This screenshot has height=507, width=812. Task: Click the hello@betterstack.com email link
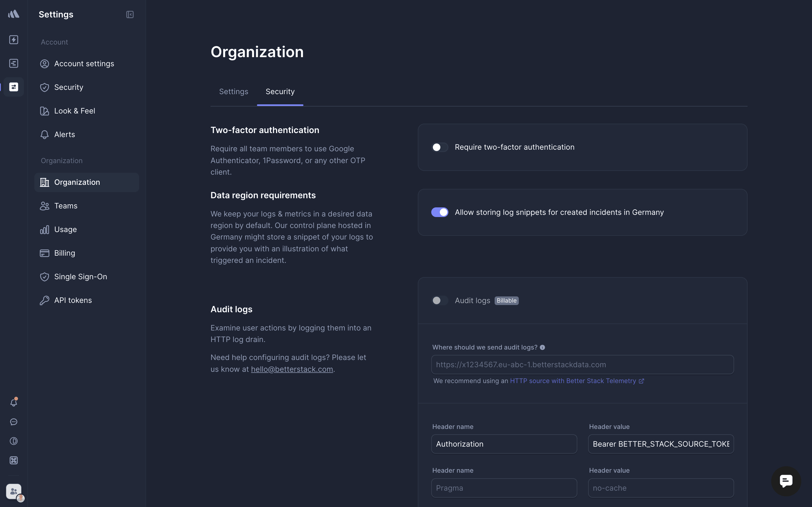pos(292,369)
